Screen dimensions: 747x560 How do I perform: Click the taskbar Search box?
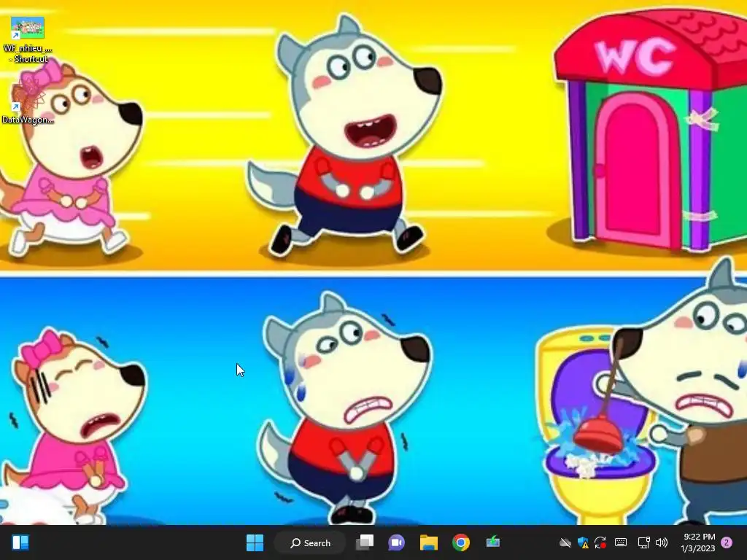click(x=311, y=542)
